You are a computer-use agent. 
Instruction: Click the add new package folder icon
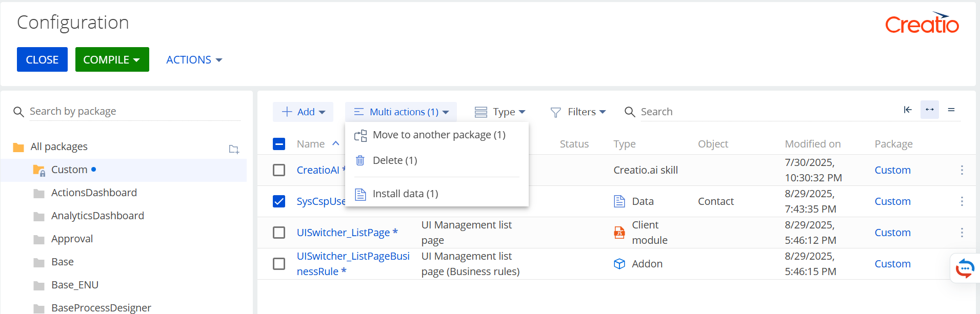234,149
